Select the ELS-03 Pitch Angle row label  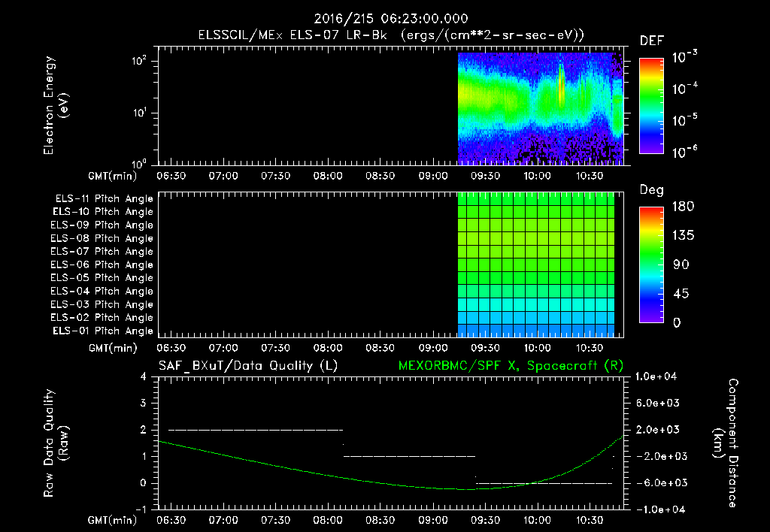[102, 304]
